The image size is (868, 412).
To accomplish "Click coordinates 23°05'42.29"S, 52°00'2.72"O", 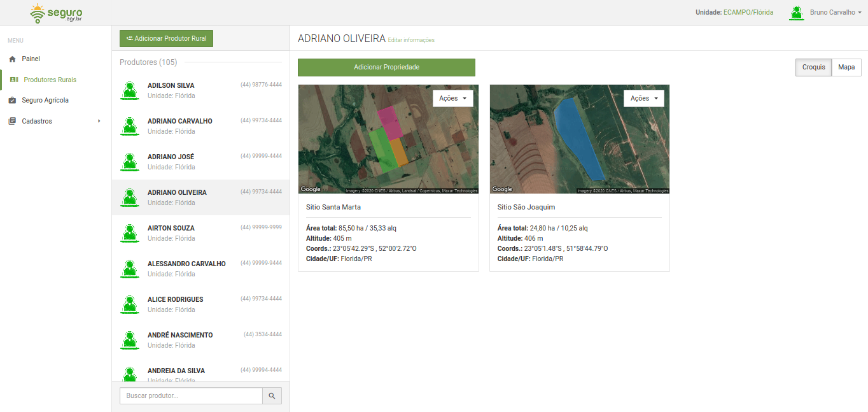I will click(x=374, y=248).
